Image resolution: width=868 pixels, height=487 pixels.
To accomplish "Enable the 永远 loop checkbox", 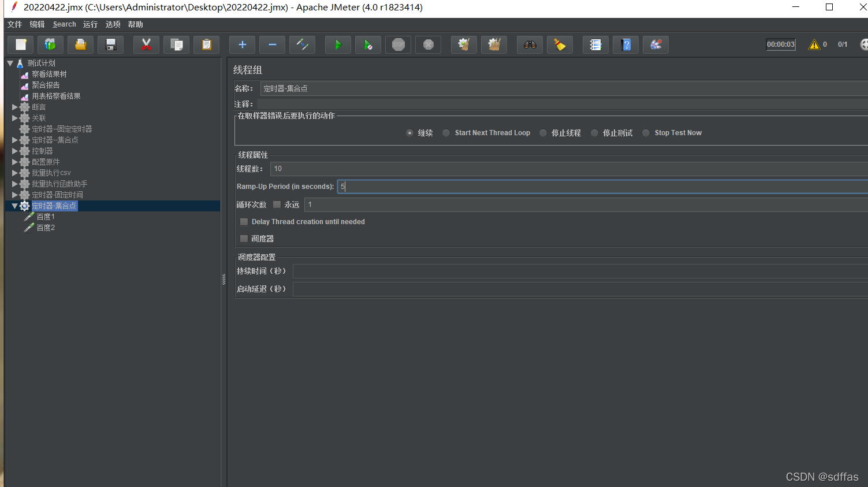I will (x=277, y=205).
